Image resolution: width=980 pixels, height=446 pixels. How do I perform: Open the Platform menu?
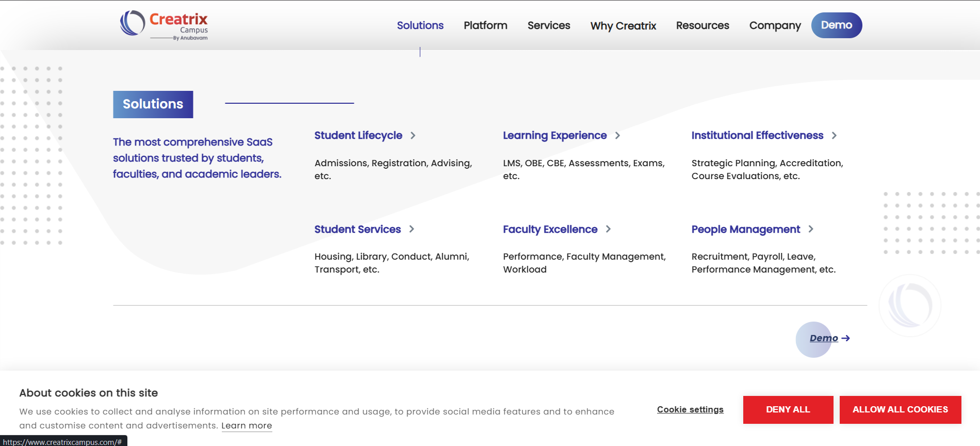(x=485, y=25)
